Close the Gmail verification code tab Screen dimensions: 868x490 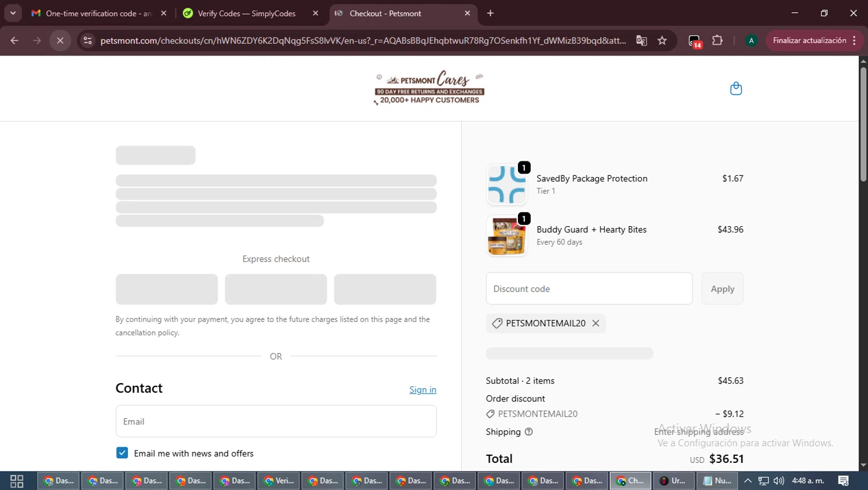pyautogui.click(x=164, y=13)
